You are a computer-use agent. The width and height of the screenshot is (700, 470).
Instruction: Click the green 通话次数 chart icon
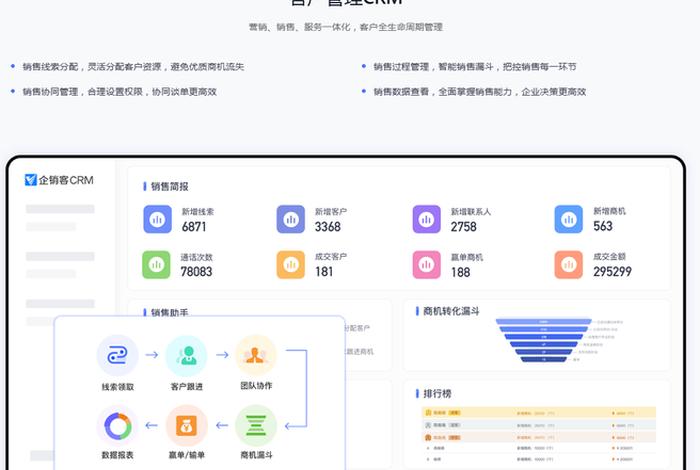tap(157, 264)
